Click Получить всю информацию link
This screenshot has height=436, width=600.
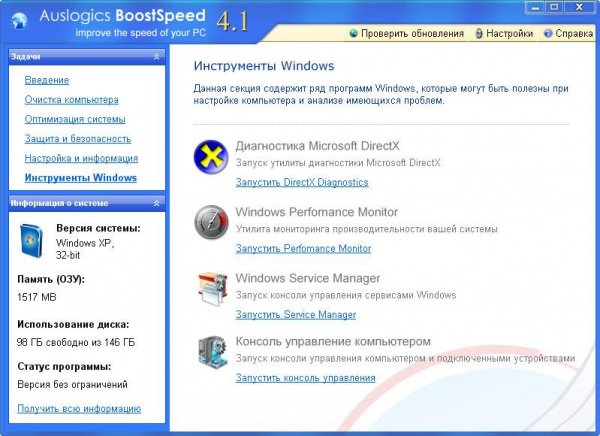(x=79, y=408)
